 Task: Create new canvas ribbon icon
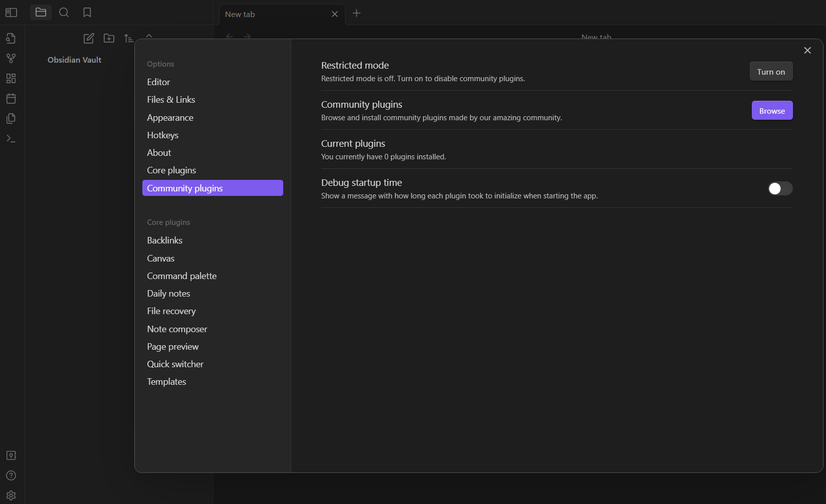(x=11, y=78)
